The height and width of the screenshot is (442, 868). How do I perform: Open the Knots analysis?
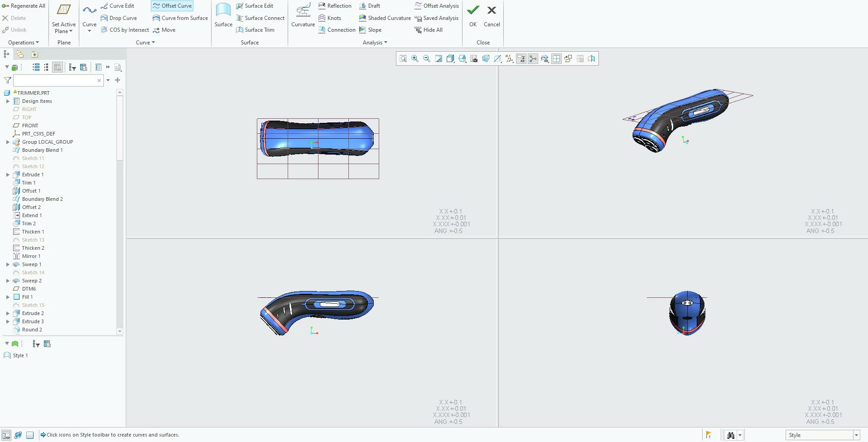point(330,18)
